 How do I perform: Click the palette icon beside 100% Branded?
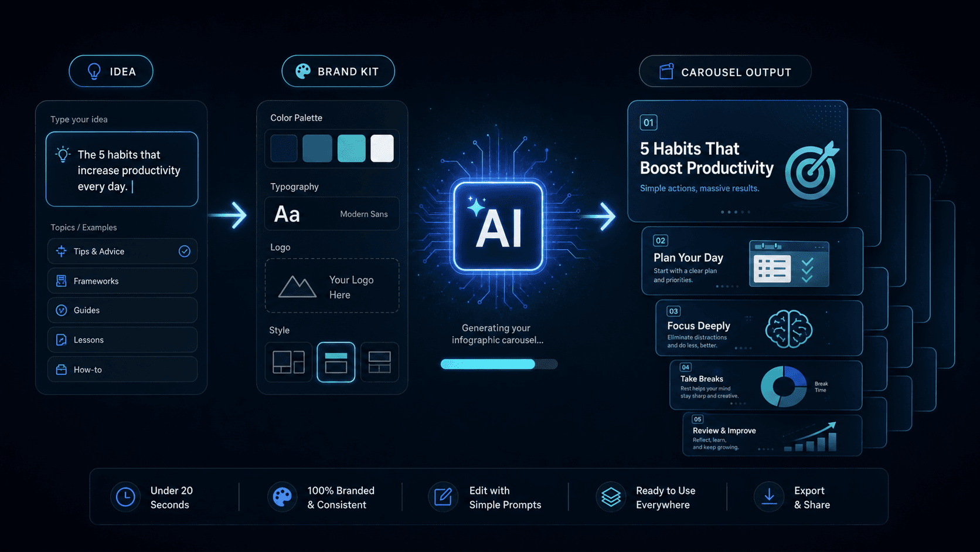point(283,497)
